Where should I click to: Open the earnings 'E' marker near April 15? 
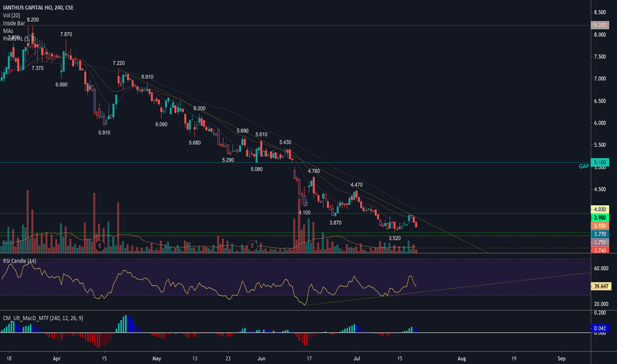(x=100, y=246)
